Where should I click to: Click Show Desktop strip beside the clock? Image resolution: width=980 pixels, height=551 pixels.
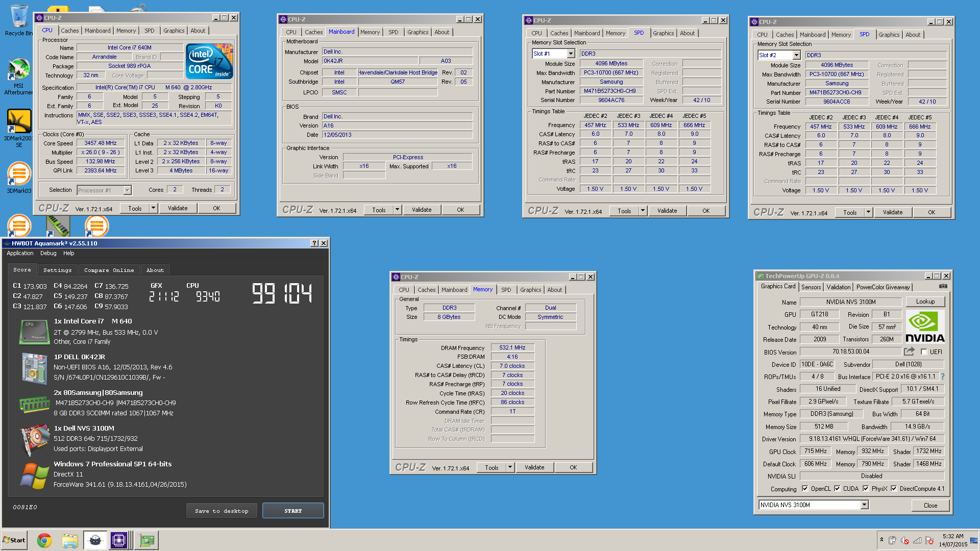coord(974,540)
